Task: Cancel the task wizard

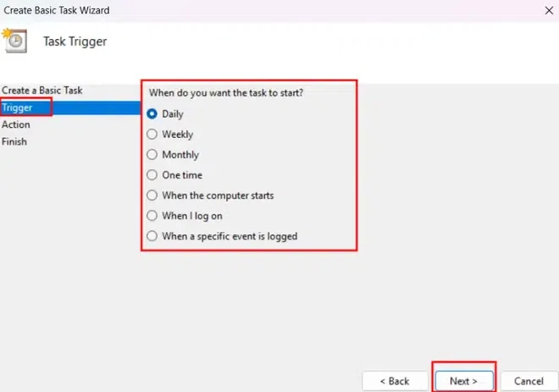Action: [x=529, y=381]
